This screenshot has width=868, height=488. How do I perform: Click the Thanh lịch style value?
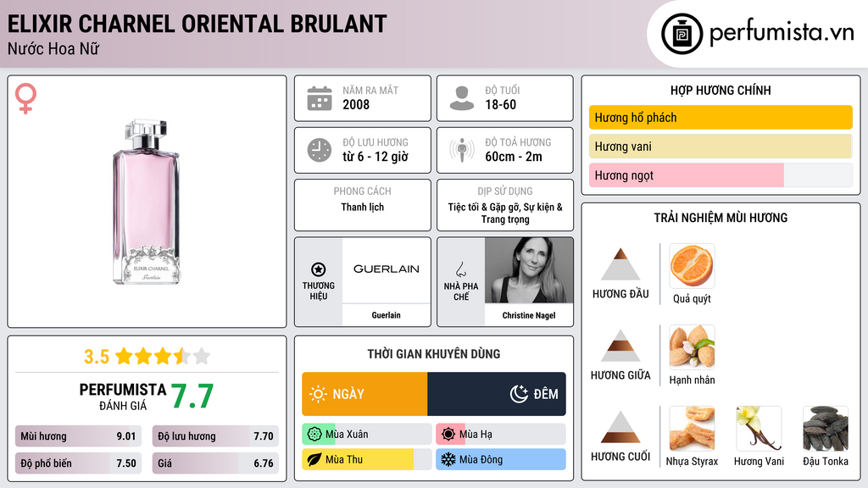point(362,207)
